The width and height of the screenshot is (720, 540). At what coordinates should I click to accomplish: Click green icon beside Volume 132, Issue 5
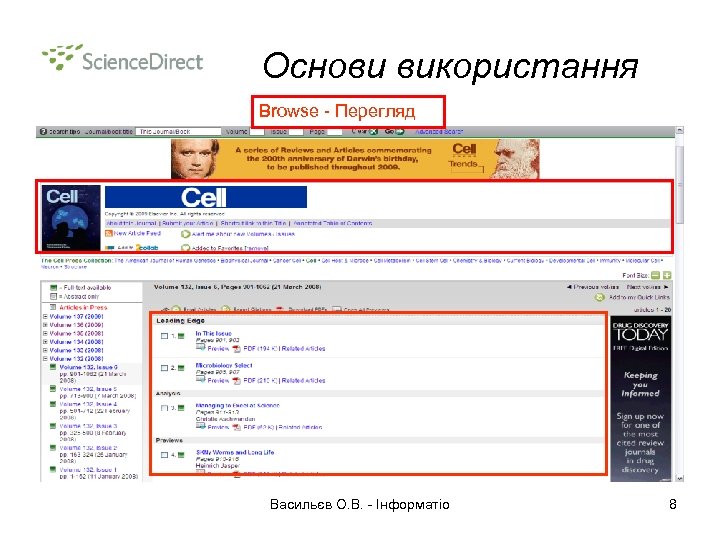point(53,389)
